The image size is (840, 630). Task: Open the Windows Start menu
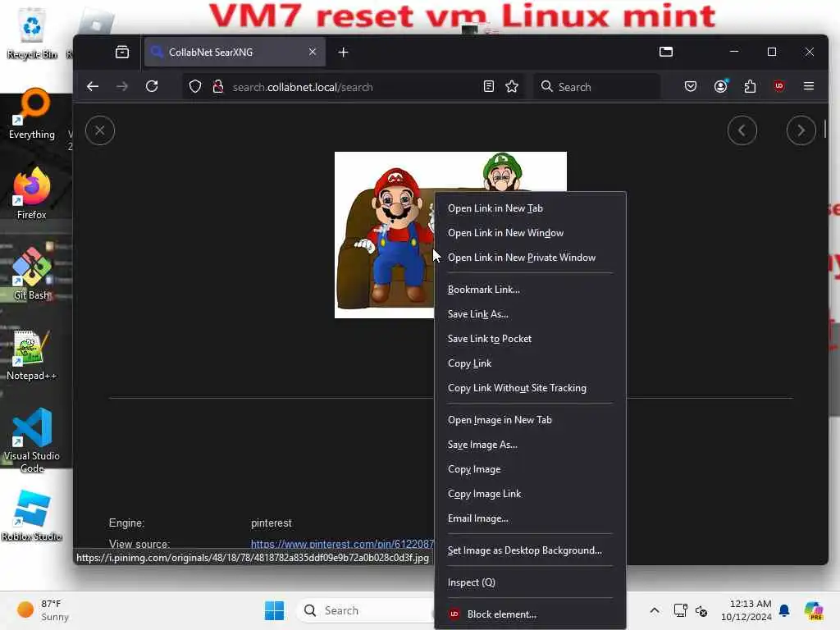pos(274,610)
